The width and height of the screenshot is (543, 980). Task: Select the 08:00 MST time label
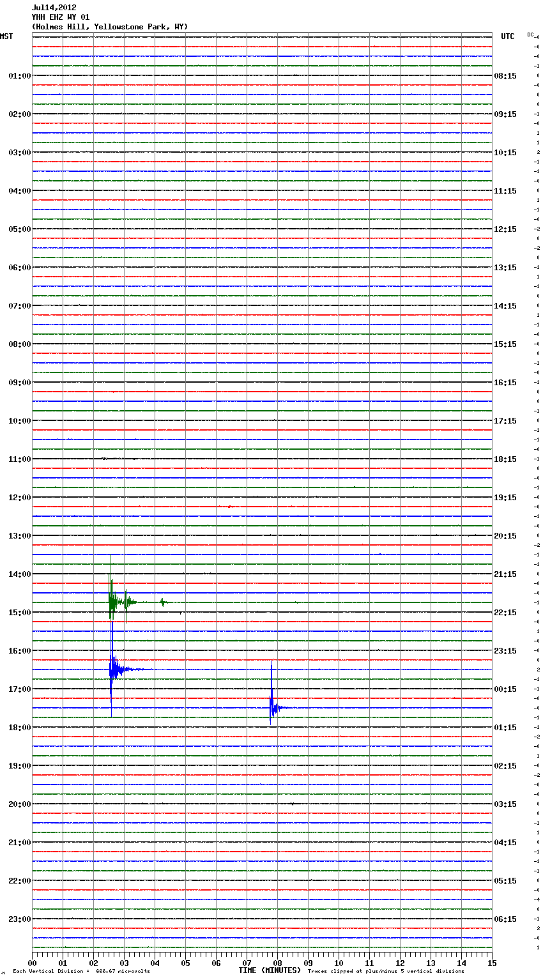click(20, 344)
